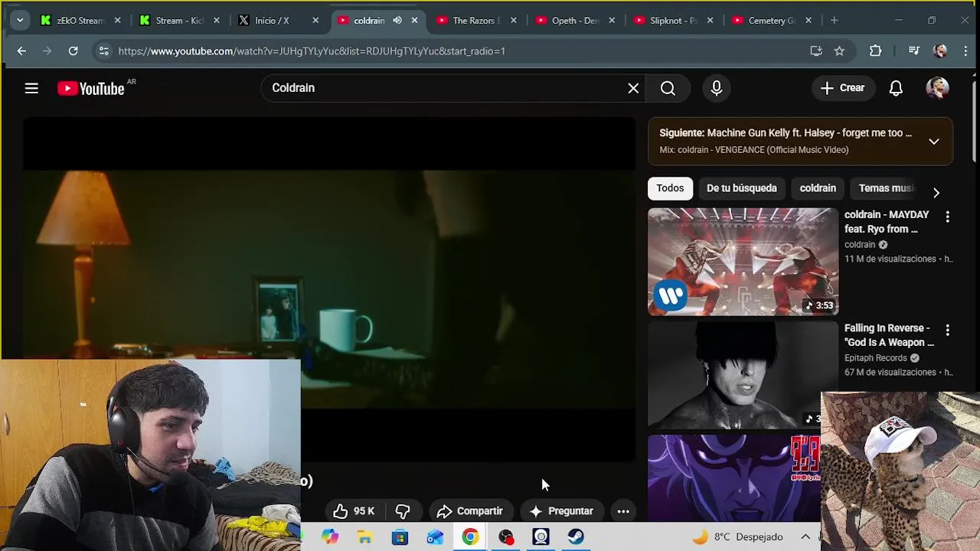This screenshot has height=551, width=980.
Task: Bookmark this page with star
Action: point(839,51)
